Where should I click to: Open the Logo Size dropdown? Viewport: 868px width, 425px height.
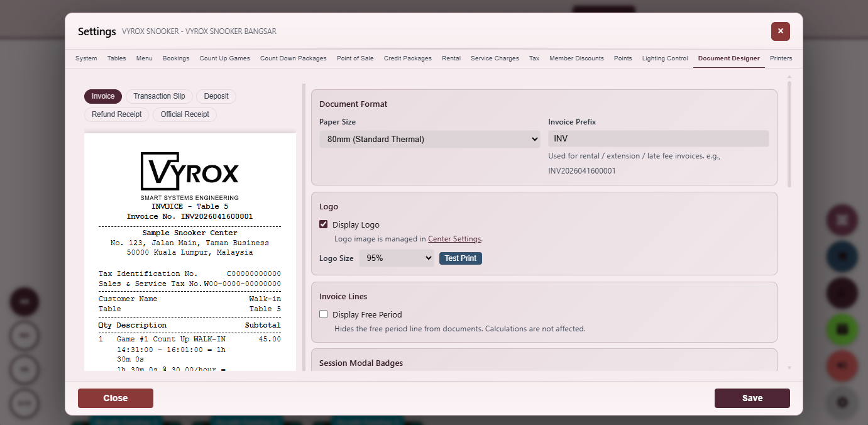point(397,258)
